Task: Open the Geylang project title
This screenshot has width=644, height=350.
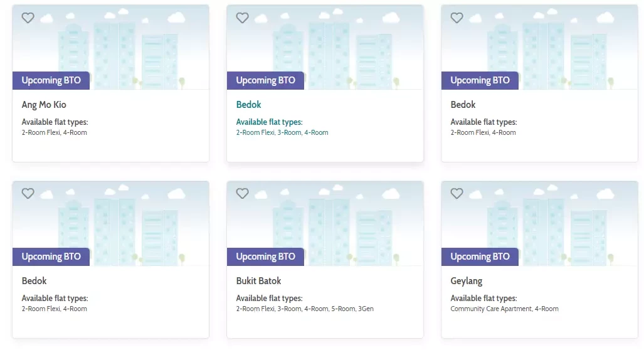Action: 466,282
